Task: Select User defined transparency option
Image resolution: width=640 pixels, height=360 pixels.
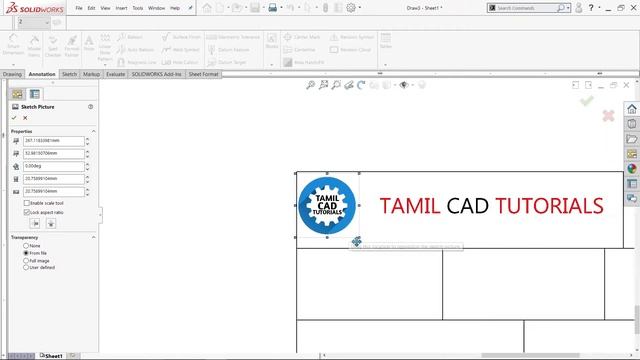Action: coord(26,267)
